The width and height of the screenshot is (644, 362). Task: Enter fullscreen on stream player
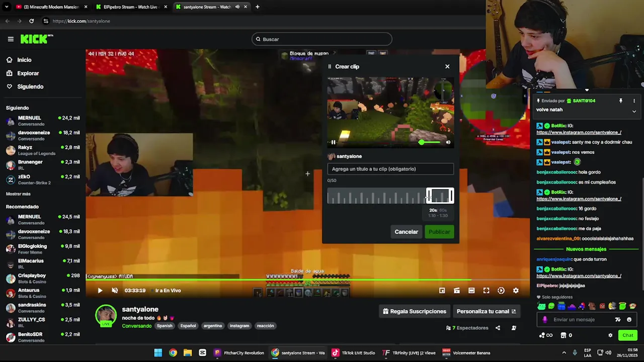pyautogui.click(x=486, y=291)
